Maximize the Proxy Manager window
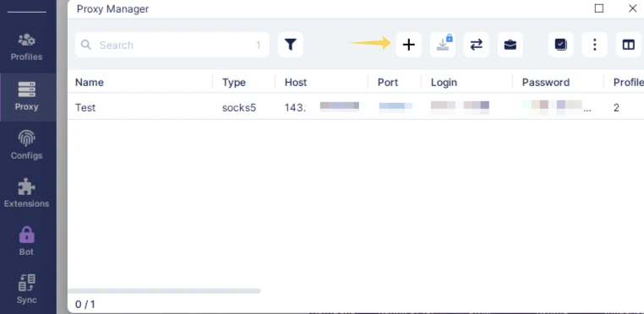This screenshot has height=314, width=644. pyautogui.click(x=599, y=8)
